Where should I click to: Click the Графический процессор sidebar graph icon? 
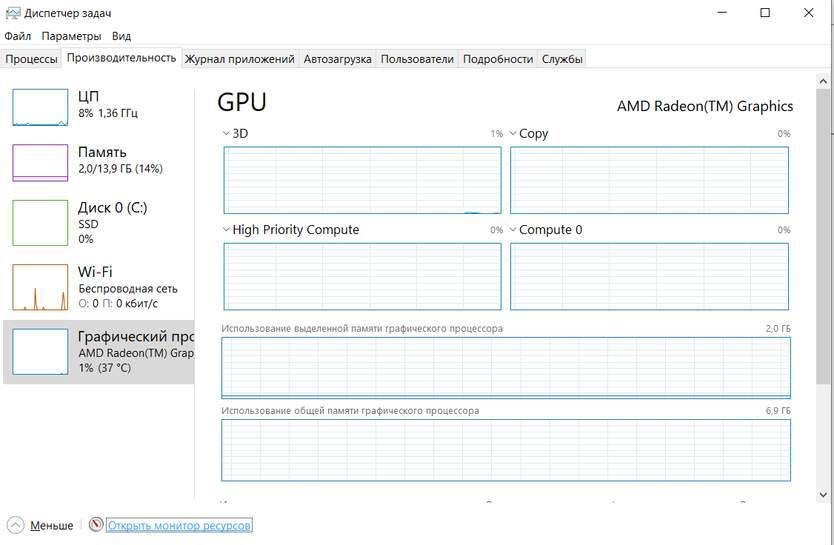[40, 351]
